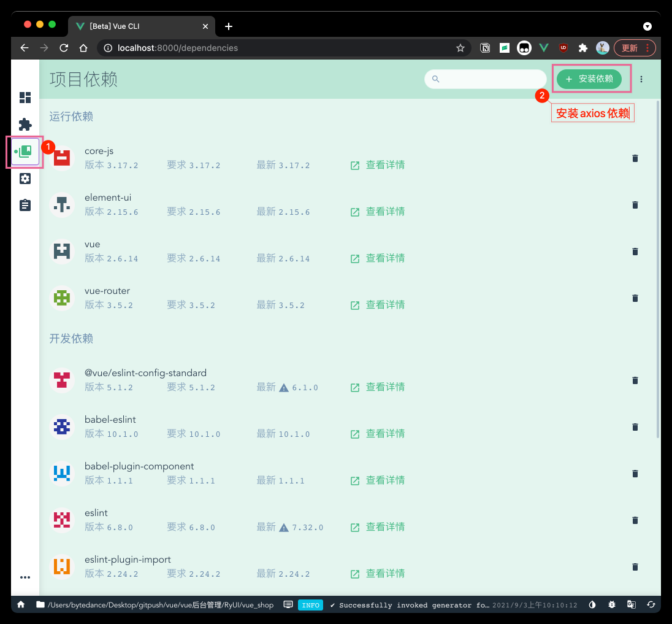
Task: Delete the core-js dependency with trash icon
Action: tap(635, 158)
